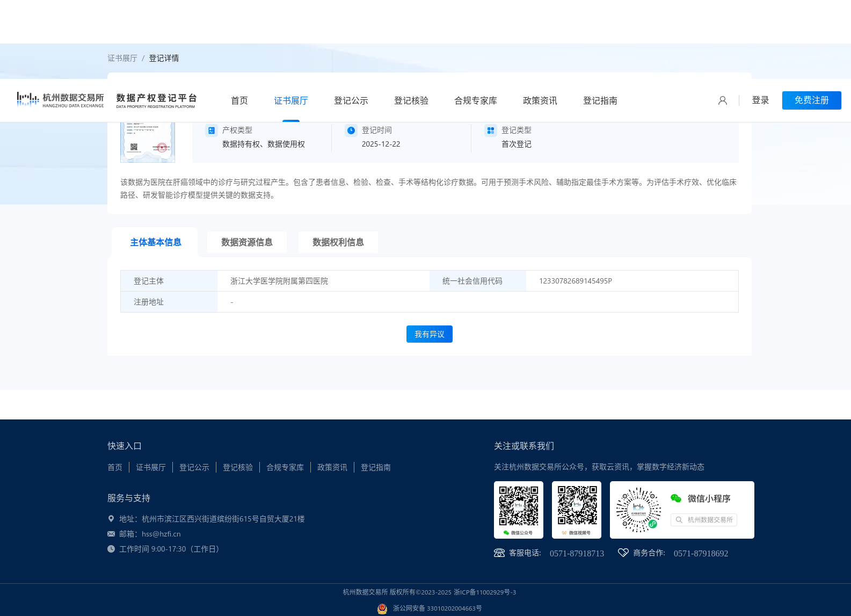Click 登记详情 breadcrumb text
Screen dimensions: 851x616
click(164, 58)
